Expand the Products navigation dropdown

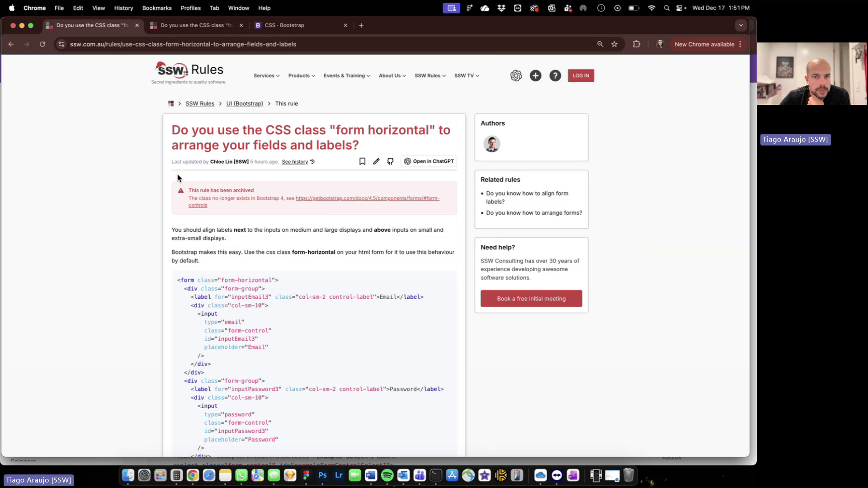coord(301,75)
